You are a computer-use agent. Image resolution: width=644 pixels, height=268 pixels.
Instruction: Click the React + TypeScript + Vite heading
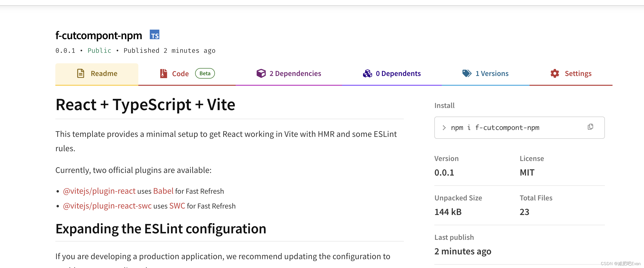[145, 104]
